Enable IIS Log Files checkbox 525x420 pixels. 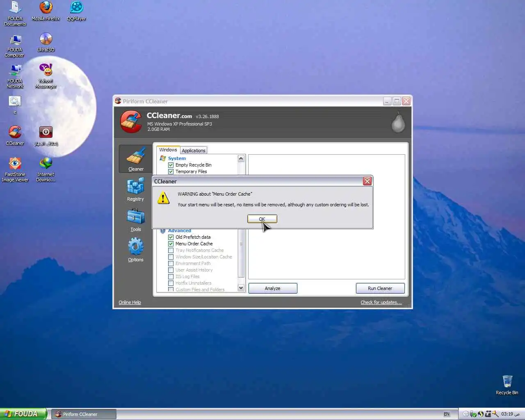[171, 276]
